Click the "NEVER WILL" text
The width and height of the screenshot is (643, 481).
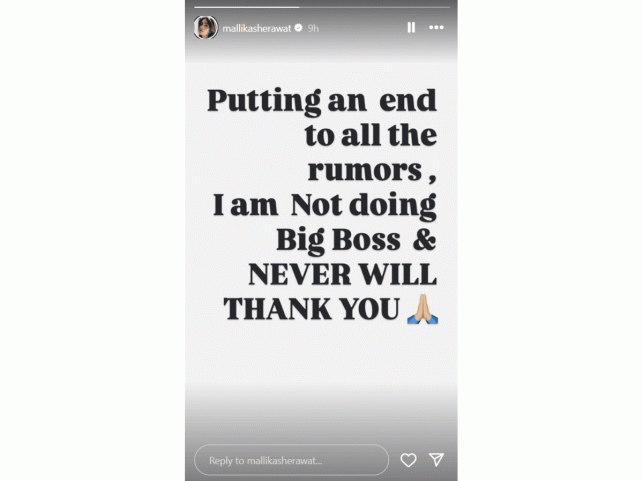coord(342,274)
